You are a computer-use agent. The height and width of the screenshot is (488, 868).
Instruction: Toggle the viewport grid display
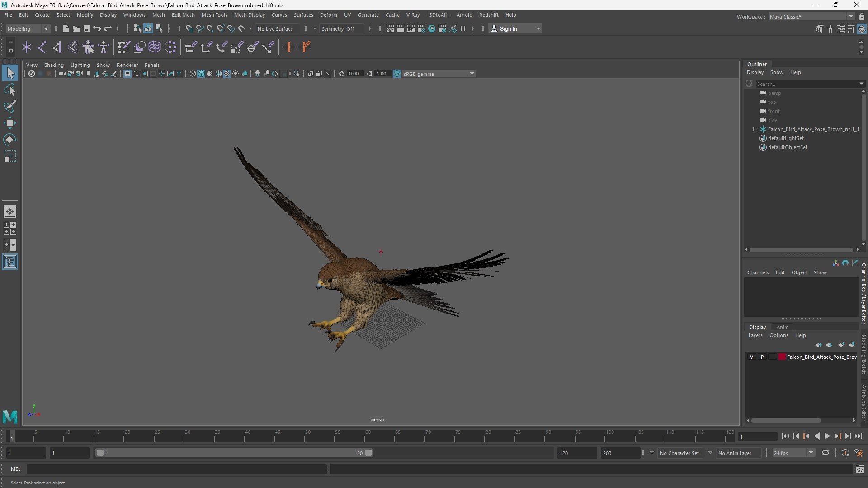(127, 74)
